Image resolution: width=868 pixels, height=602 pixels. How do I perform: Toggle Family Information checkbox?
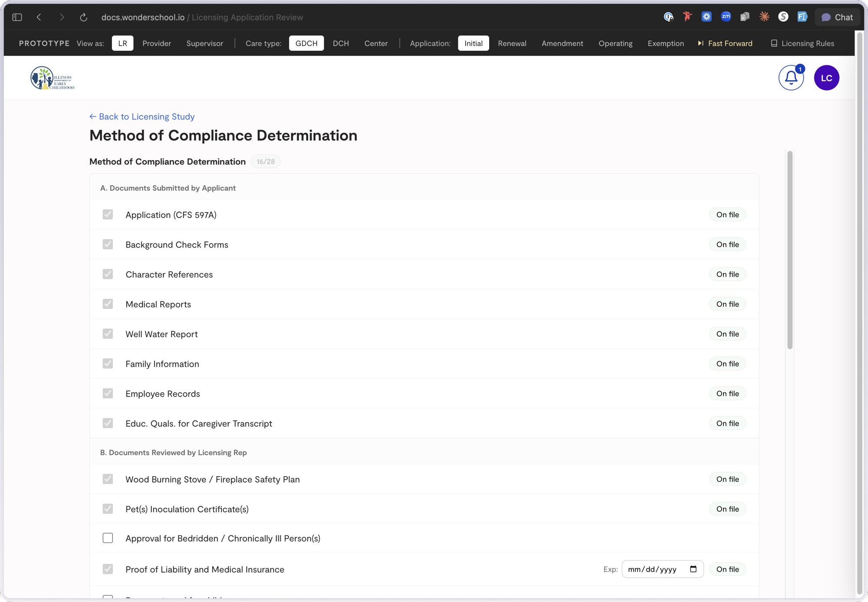[108, 364]
